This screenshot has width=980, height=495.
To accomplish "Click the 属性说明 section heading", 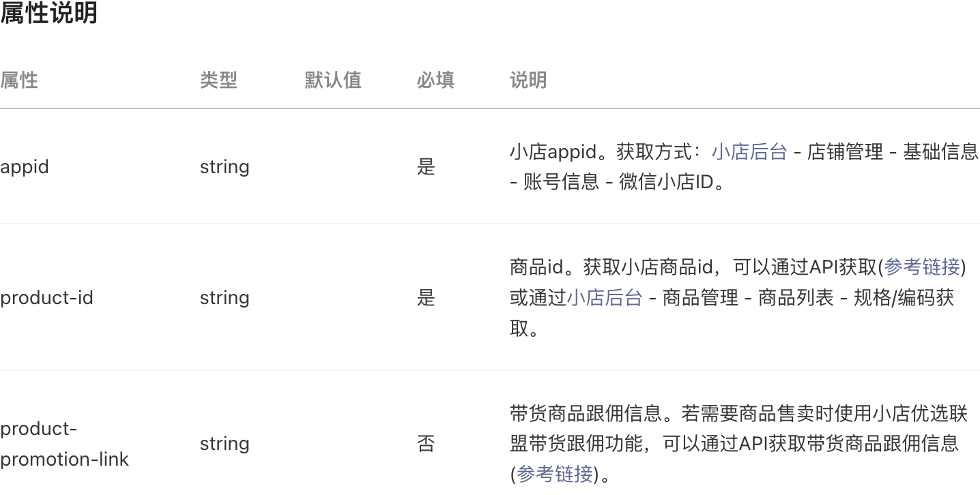I will click(49, 12).
